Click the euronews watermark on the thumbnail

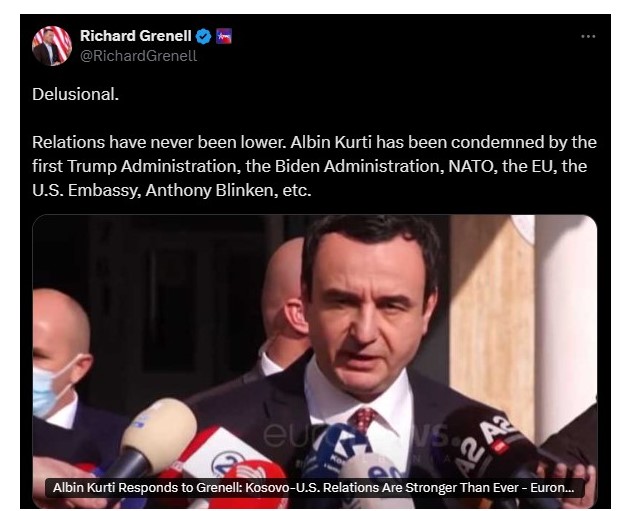356,435
